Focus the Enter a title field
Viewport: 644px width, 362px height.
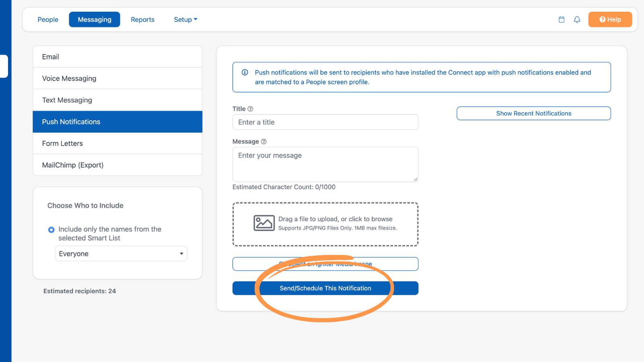(325, 122)
